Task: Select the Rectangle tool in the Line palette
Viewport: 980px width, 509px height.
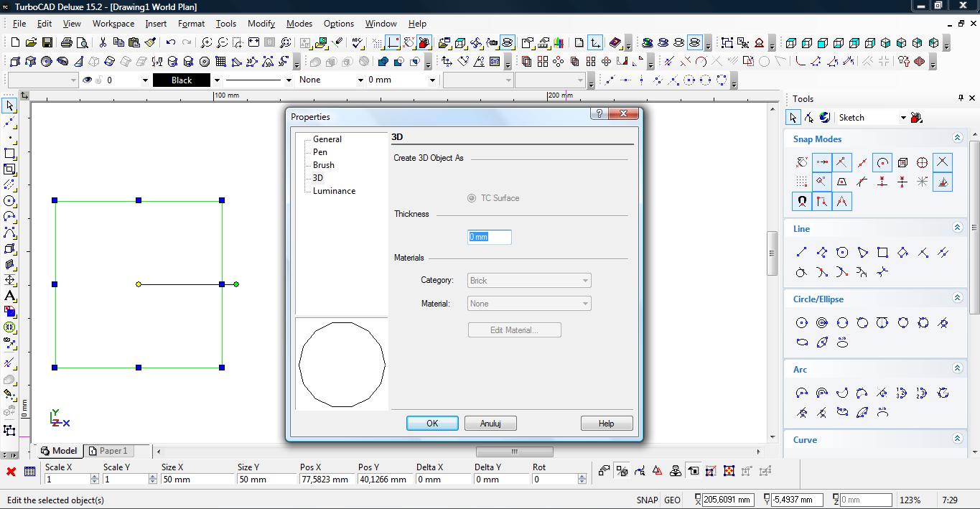Action: [882, 252]
